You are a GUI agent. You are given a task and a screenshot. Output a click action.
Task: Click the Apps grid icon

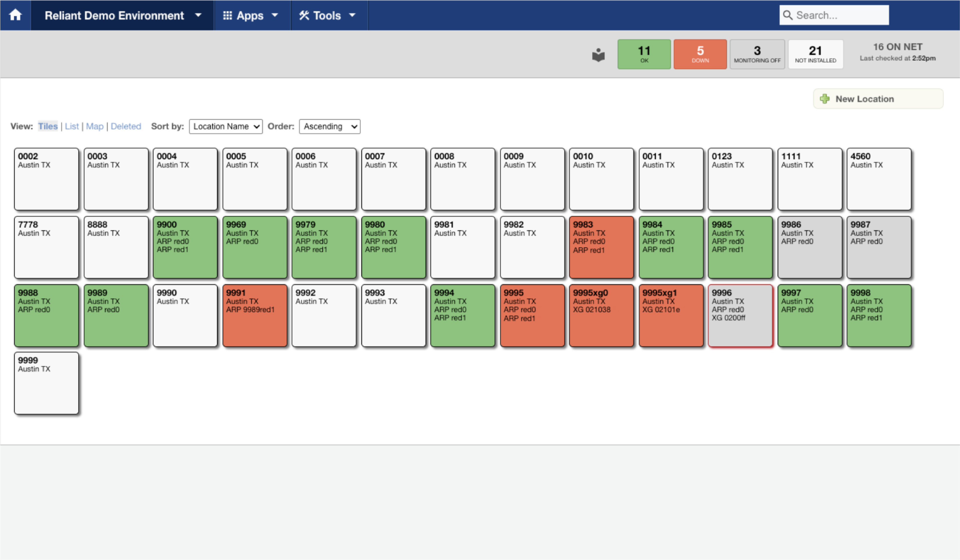[227, 15]
